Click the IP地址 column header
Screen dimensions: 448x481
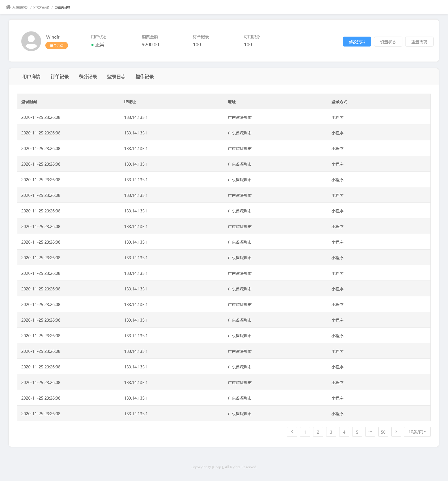[130, 102]
